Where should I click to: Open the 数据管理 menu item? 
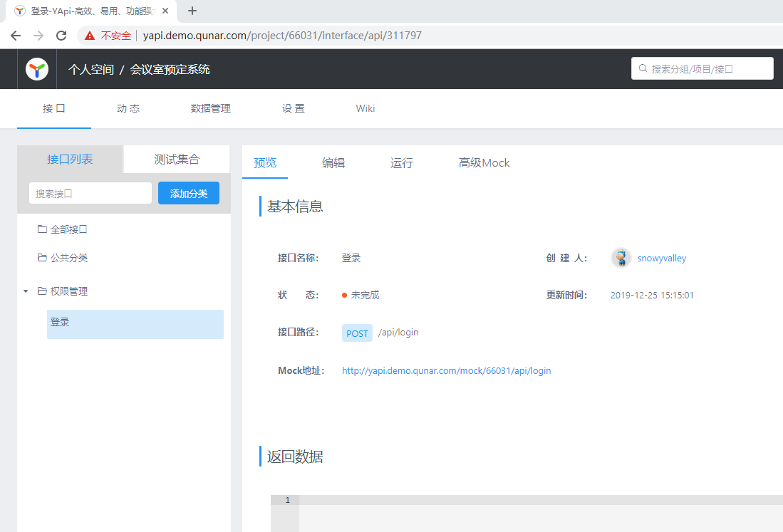point(210,108)
